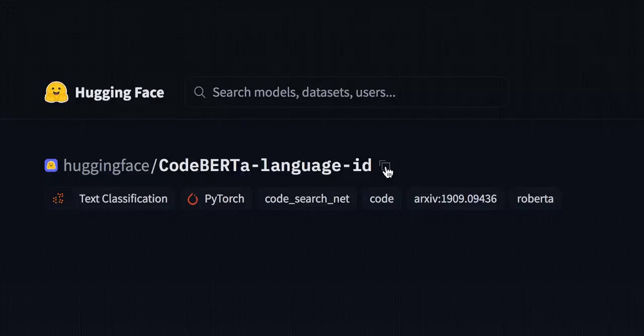Viewport: 644px width, 336px height.
Task: Select the code_search_net dataset tag
Action: [x=307, y=199]
